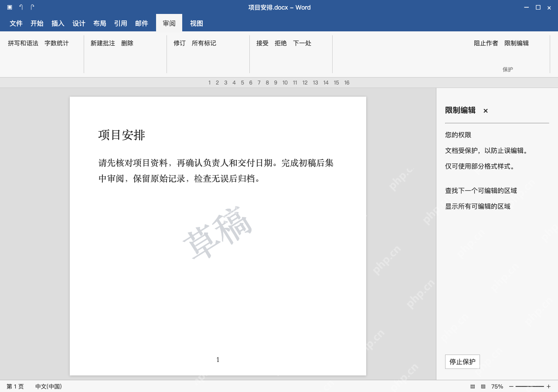
Task: Run 拼写和语法 check
Action: [23, 43]
